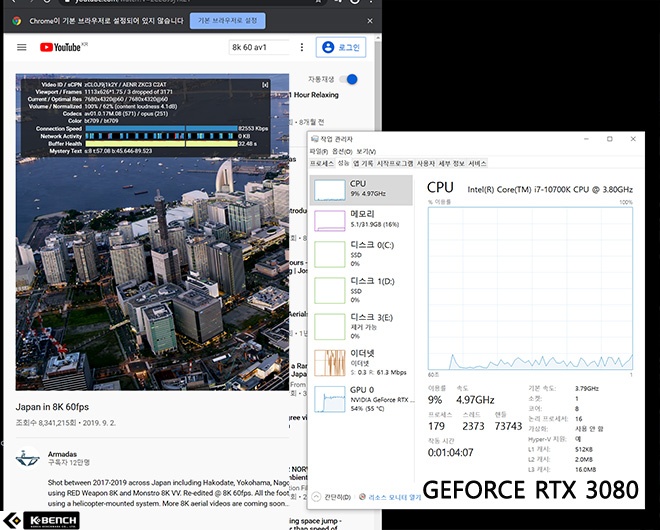
Task: Open the 보기(V) menu in Task Manager
Action: tap(366, 152)
